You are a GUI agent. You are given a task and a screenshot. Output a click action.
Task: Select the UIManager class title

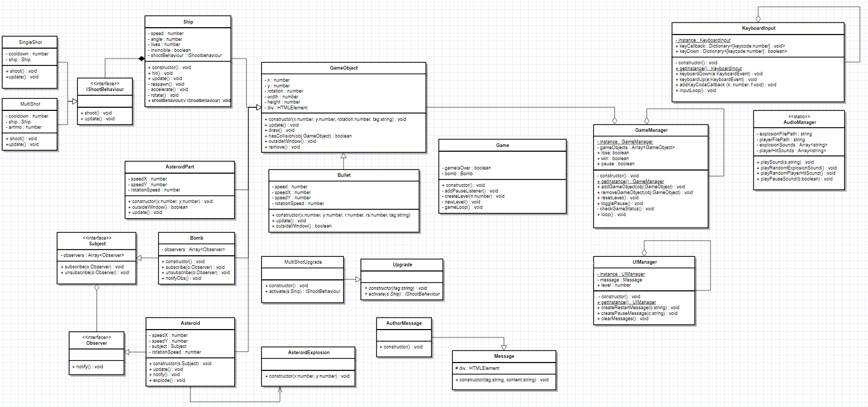coord(645,262)
